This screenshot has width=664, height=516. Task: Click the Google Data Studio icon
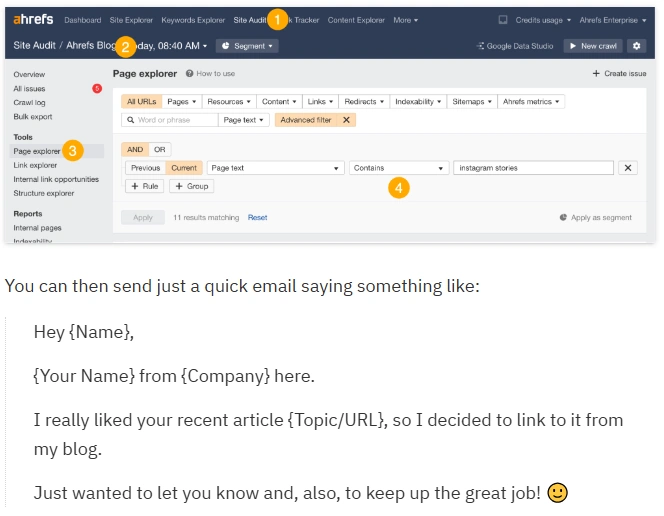pyautogui.click(x=480, y=46)
